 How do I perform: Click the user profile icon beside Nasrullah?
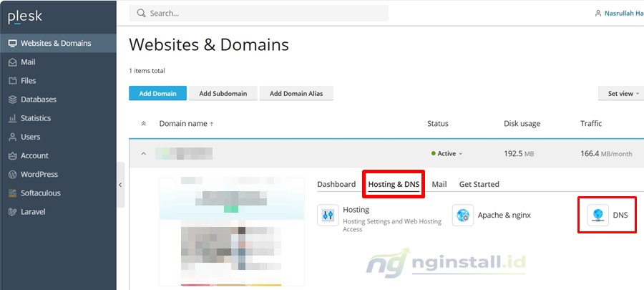pos(598,14)
